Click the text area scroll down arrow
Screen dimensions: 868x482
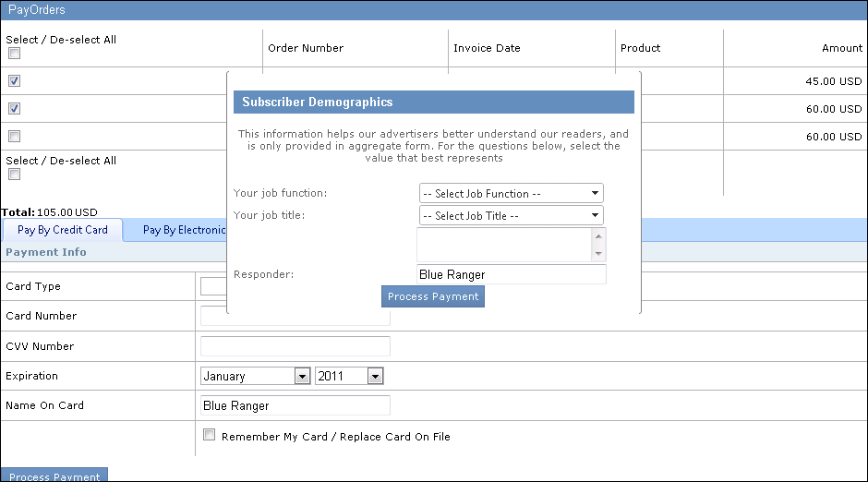[x=598, y=253]
